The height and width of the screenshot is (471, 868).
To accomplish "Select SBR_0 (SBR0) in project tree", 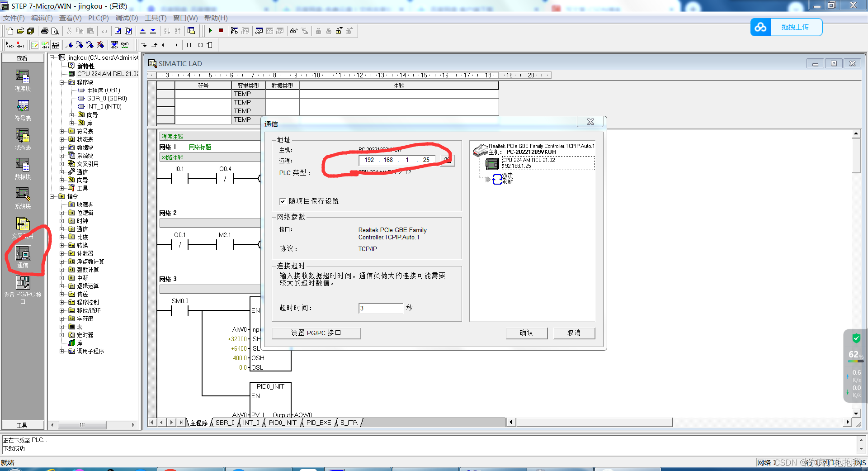I will [x=107, y=99].
